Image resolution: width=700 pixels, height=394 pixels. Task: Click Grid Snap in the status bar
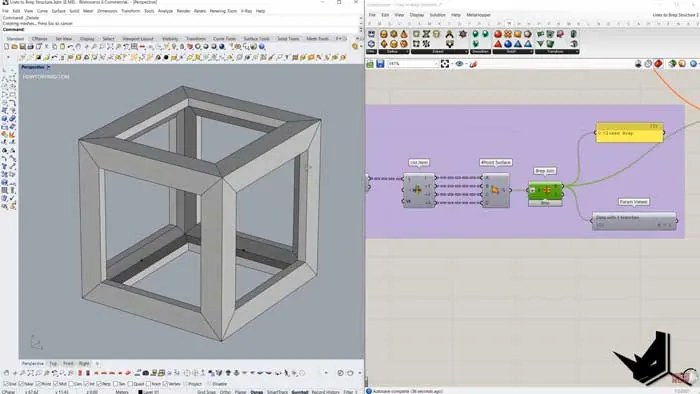coord(207,392)
